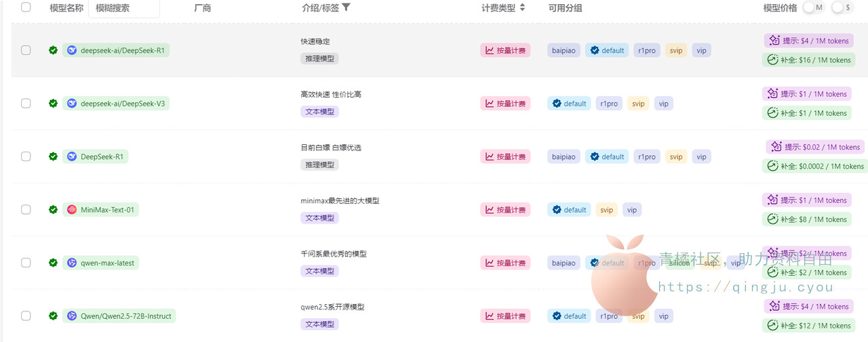Toggle the M price unit switch
This screenshot has height=342, width=868.
point(813,7)
